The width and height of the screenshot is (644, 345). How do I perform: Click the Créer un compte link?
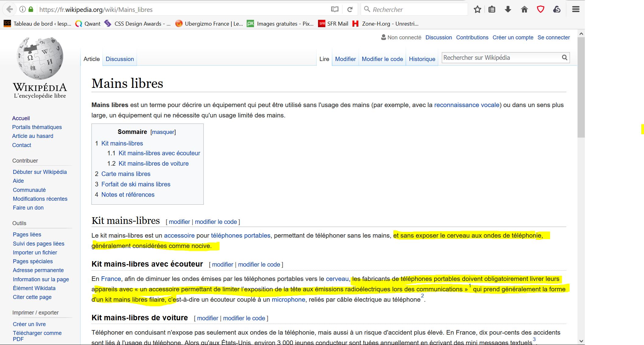coord(513,38)
